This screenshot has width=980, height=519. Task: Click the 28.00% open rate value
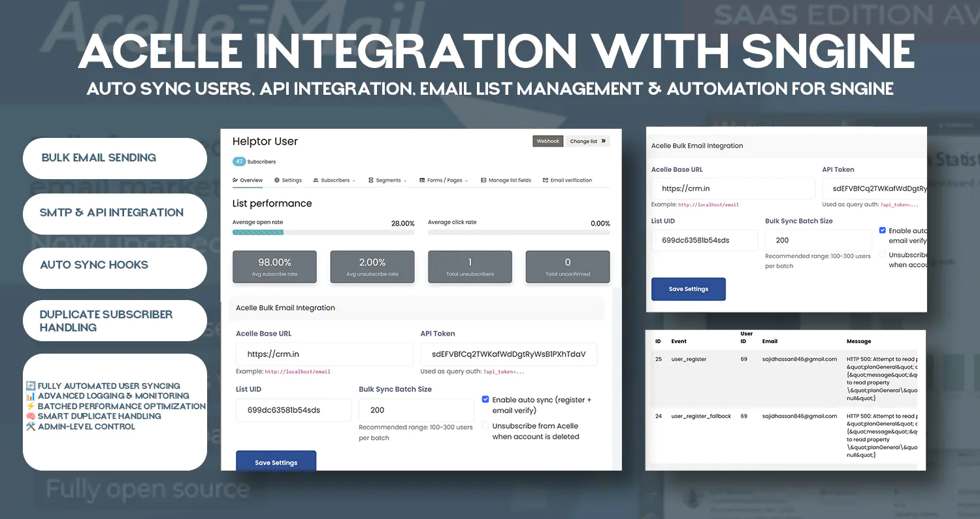point(402,223)
